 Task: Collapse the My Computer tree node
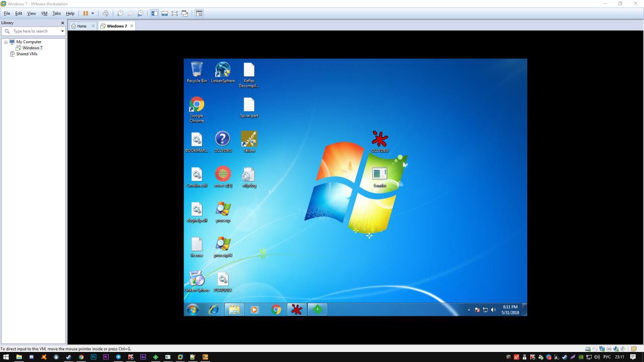coord(6,42)
